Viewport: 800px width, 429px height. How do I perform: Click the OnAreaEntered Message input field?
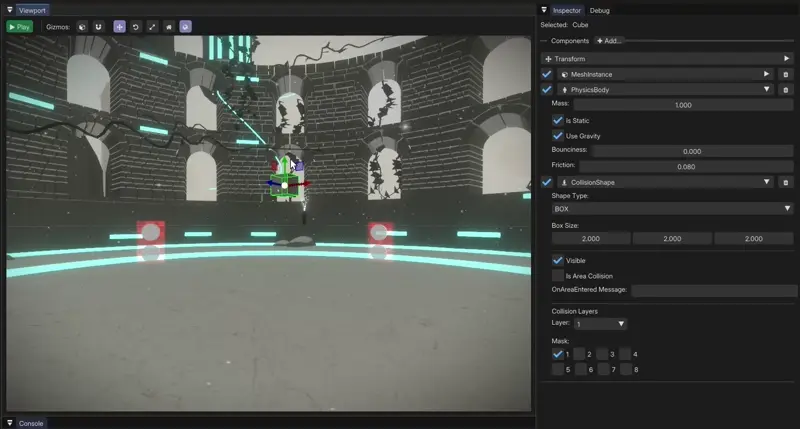pos(714,290)
